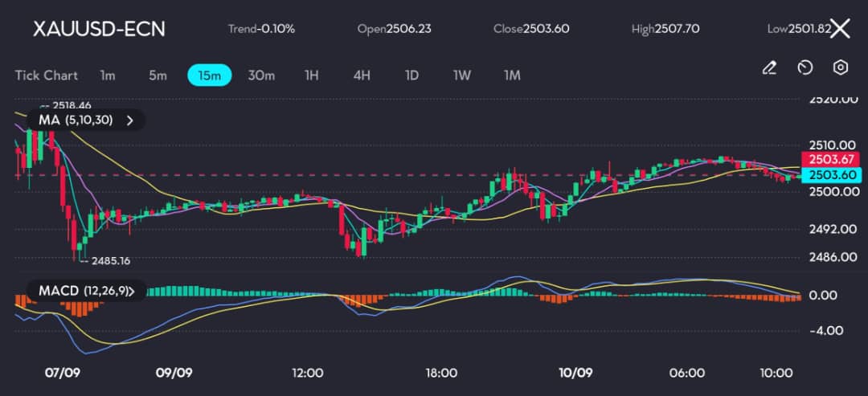Click the 09/09 date axis label
The image size is (868, 396).
pos(174,373)
